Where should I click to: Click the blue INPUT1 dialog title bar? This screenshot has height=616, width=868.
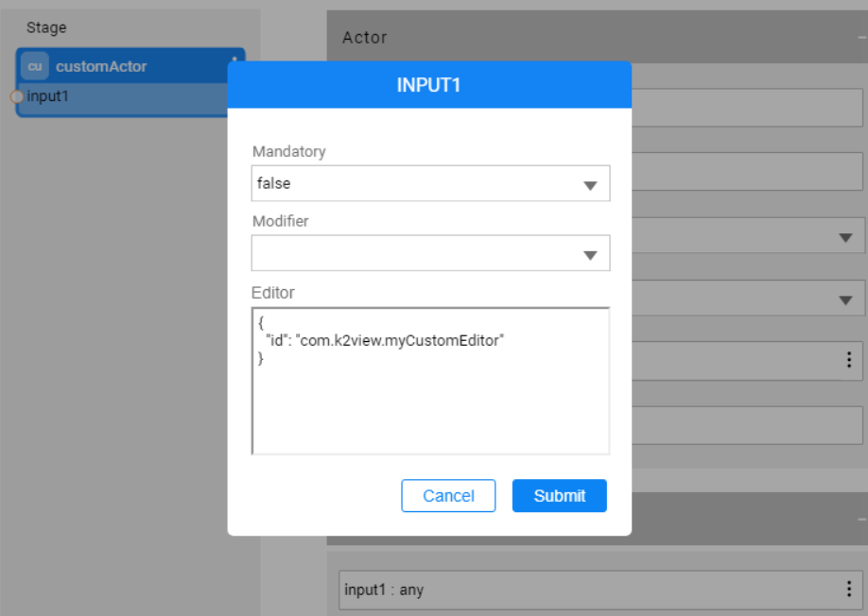point(430,84)
